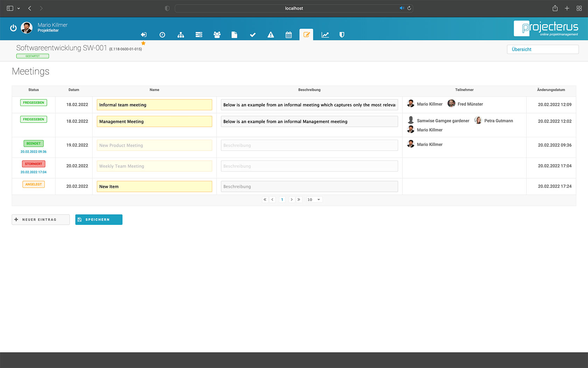
Task: Select the reports chart icon
Action: (x=325, y=35)
